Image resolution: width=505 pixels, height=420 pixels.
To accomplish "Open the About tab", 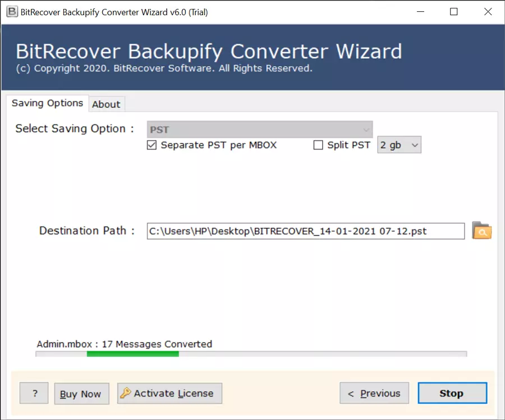I will (106, 104).
